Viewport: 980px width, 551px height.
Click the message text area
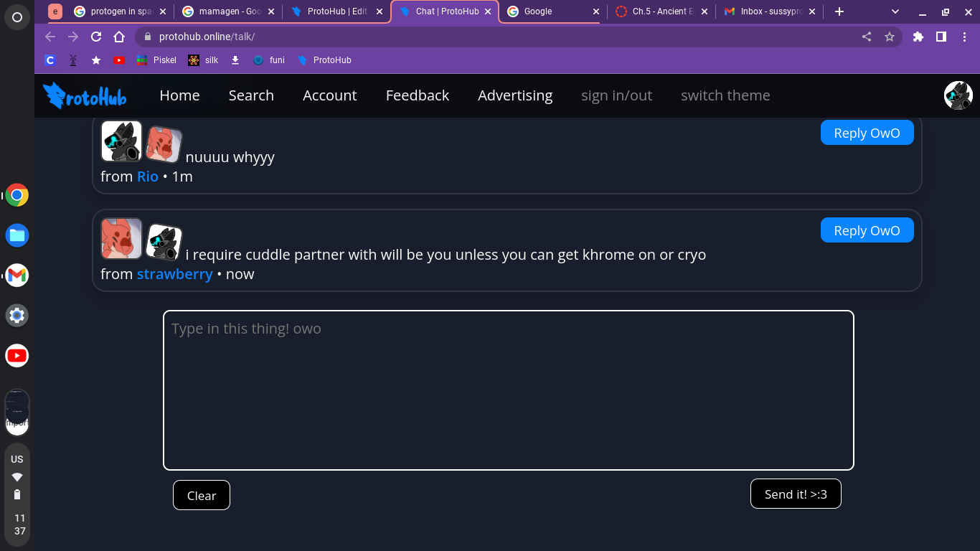coord(508,390)
